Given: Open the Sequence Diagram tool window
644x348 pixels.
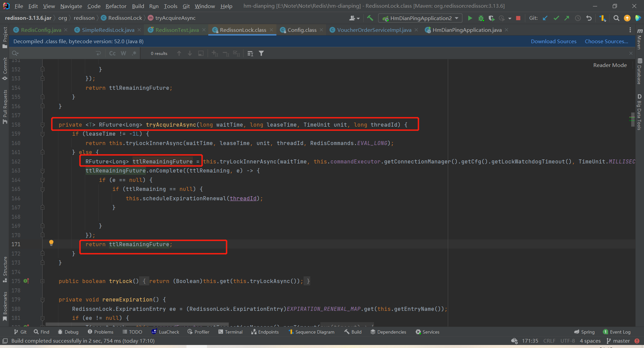Looking at the screenshot, I should [311, 332].
